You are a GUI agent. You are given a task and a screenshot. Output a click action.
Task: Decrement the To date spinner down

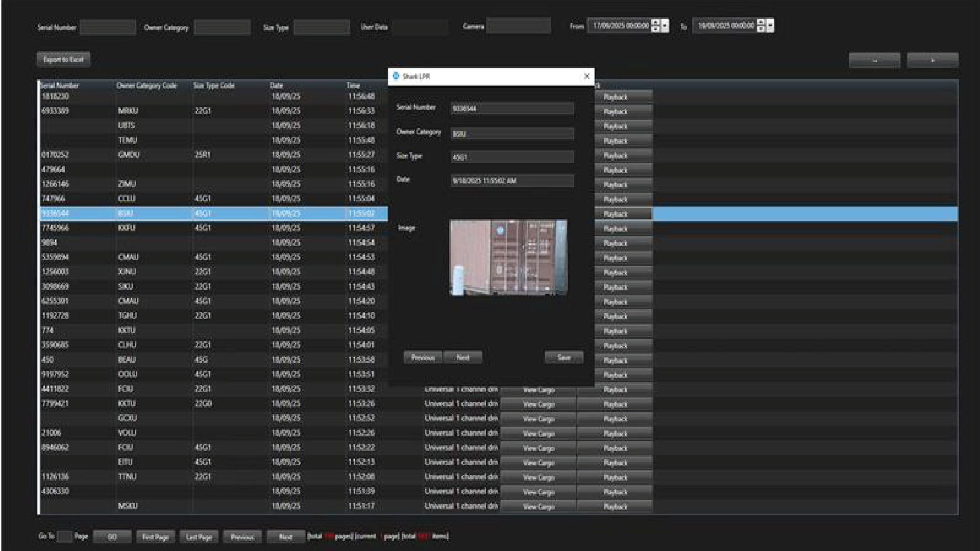[761, 29]
